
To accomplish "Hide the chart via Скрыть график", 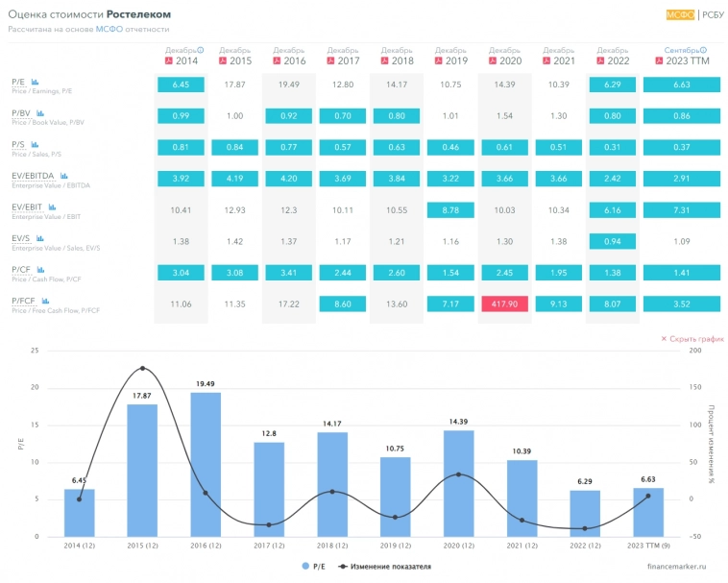I will click(x=692, y=339).
